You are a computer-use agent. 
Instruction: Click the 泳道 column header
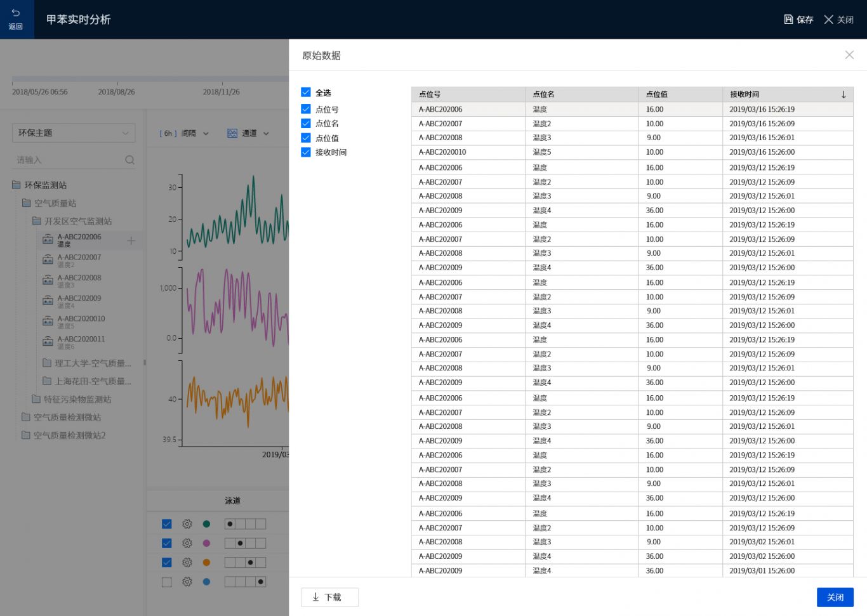232,501
